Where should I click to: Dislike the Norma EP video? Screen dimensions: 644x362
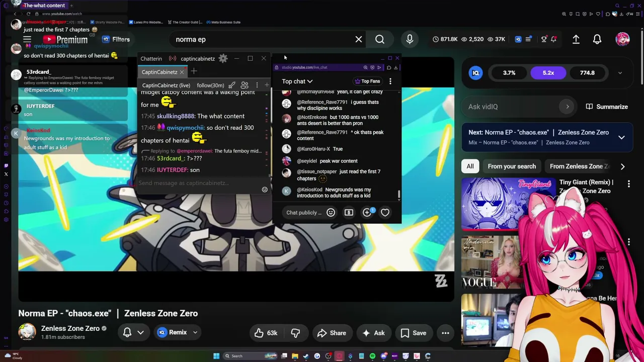pyautogui.click(x=295, y=333)
